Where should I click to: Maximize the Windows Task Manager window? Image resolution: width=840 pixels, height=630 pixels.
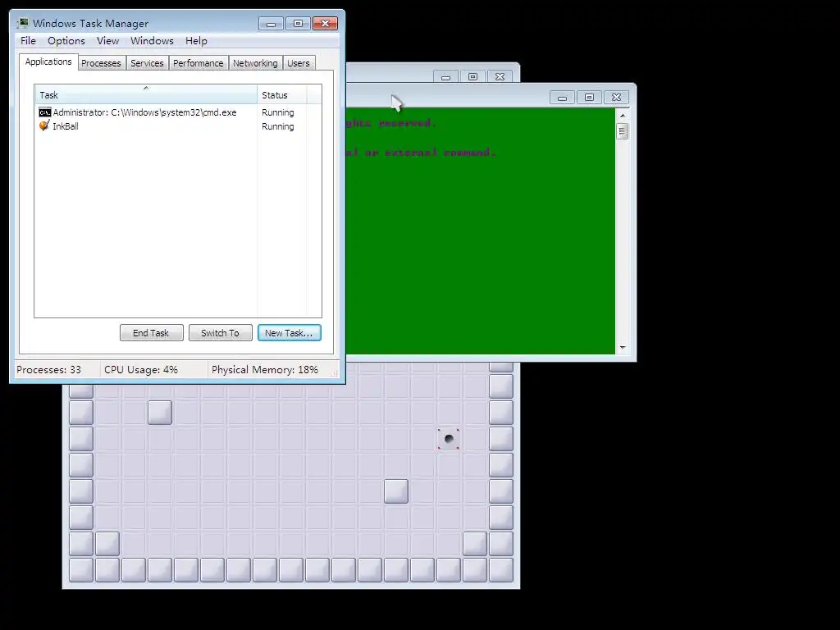point(298,24)
